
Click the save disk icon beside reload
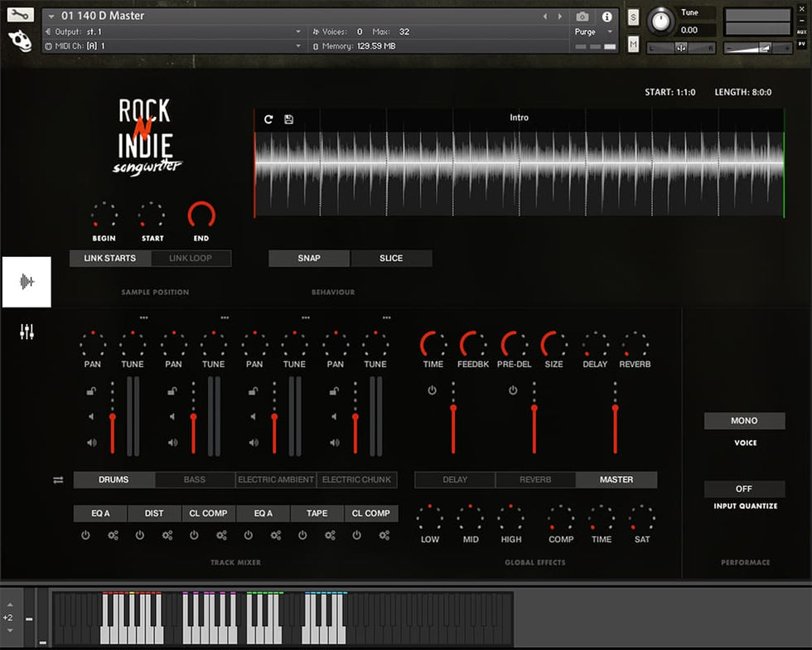[288, 119]
